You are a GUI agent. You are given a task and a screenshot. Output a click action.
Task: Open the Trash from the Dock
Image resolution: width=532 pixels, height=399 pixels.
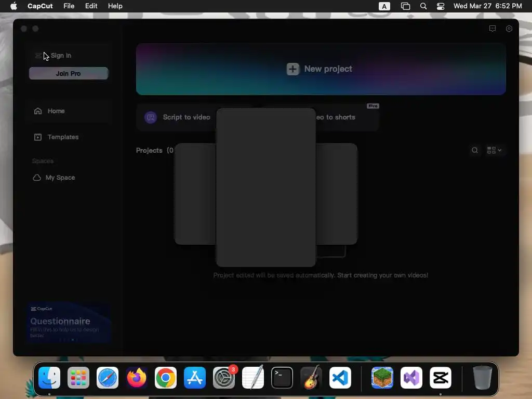click(x=483, y=378)
